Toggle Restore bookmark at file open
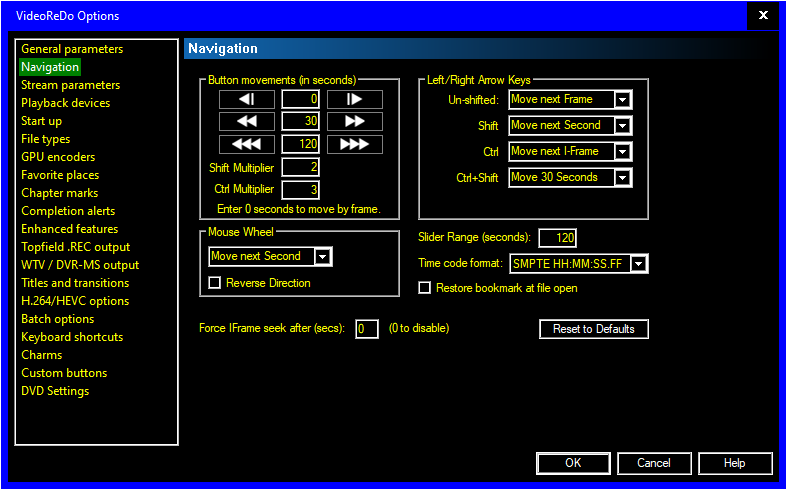 coord(425,288)
